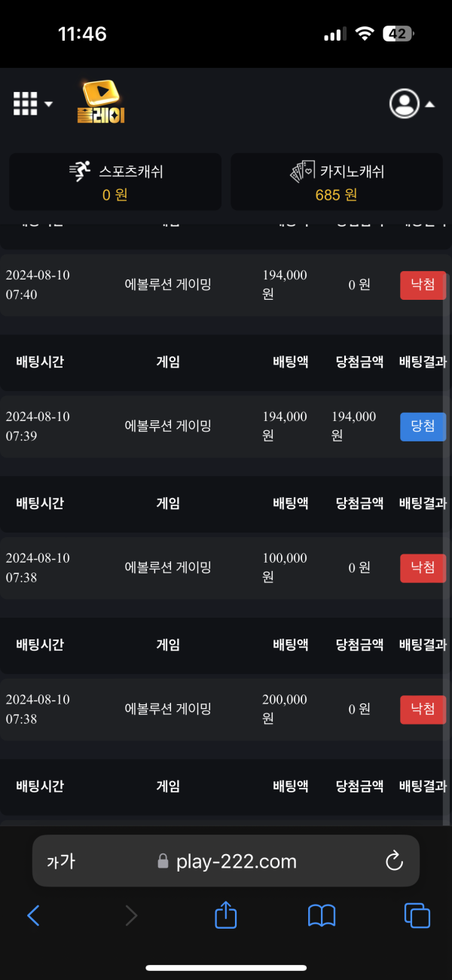Viewport: 452px width, 980px height.
Task: Tap the play-222.com address bar
Action: (x=226, y=861)
